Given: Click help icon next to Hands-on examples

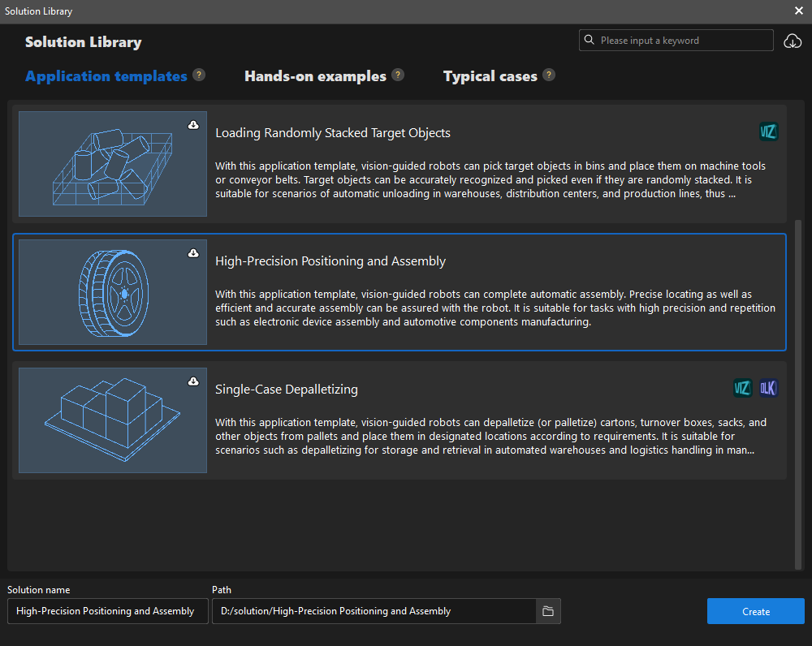Looking at the screenshot, I should (x=398, y=75).
